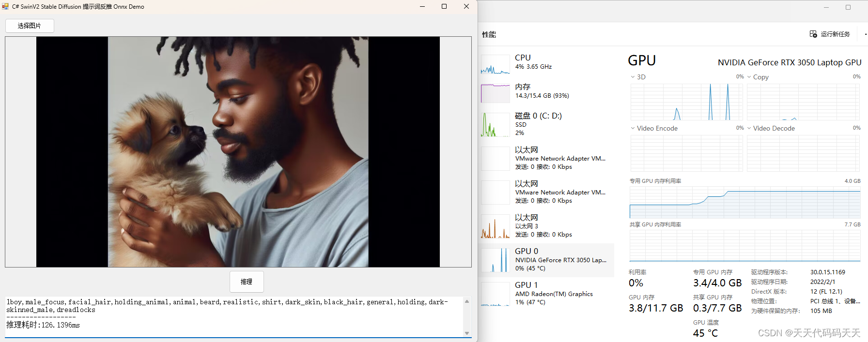Viewport: 868px width, 342px height.
Task: Click the memory usage mini graph thumbnail
Action: [x=495, y=93]
